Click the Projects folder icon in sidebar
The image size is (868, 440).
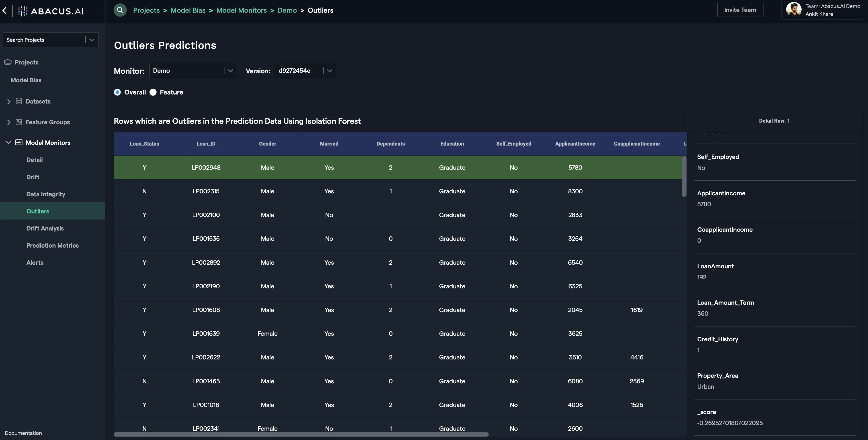tap(8, 62)
